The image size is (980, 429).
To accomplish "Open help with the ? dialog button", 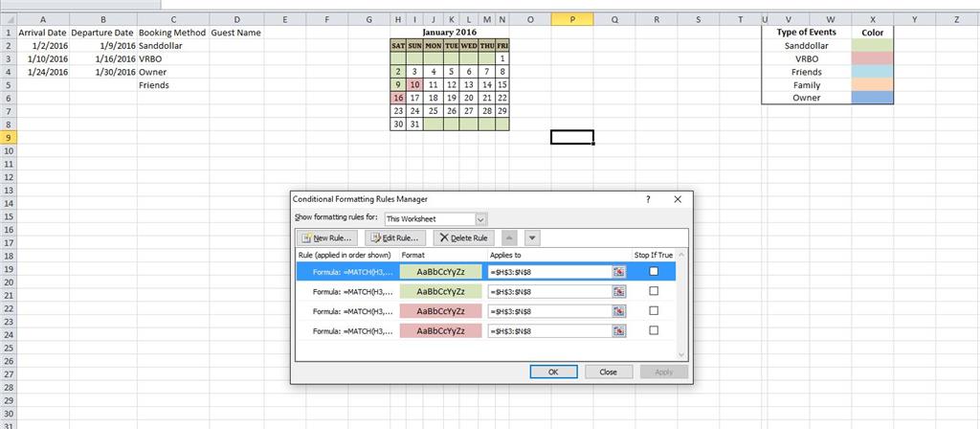I will [x=648, y=199].
